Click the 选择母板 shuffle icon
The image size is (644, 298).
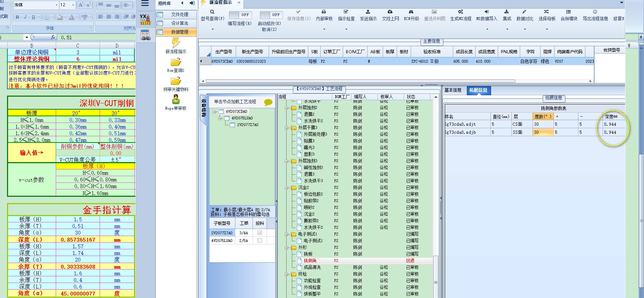(546, 12)
